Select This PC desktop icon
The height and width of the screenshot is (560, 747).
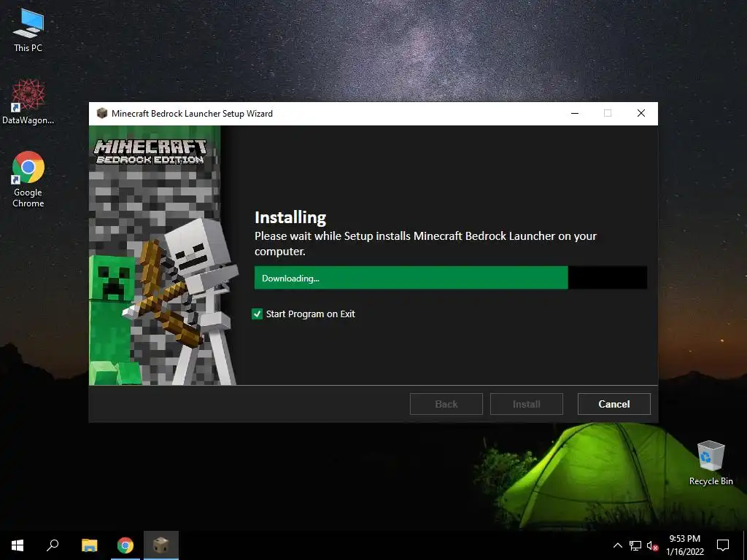[28, 31]
